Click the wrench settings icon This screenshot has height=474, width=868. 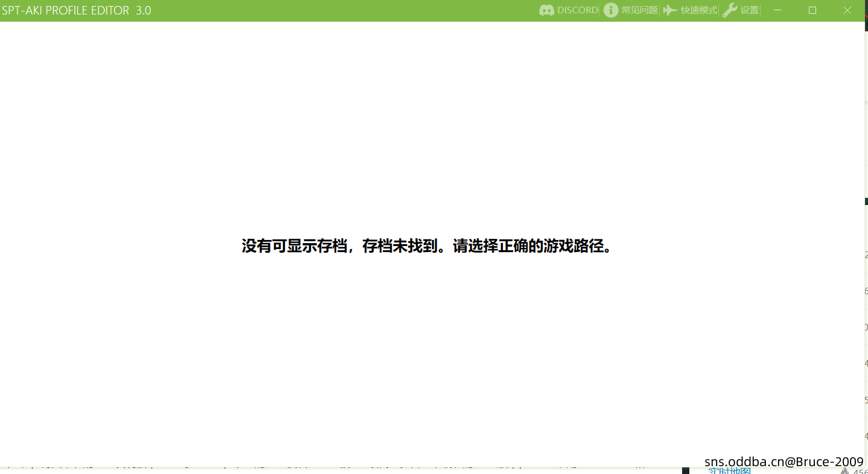pos(730,10)
